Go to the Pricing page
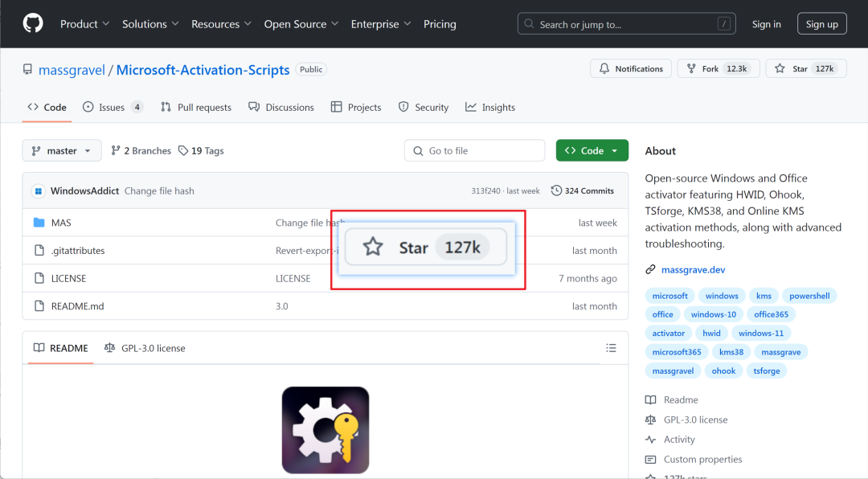This screenshot has height=479, width=868. (440, 24)
